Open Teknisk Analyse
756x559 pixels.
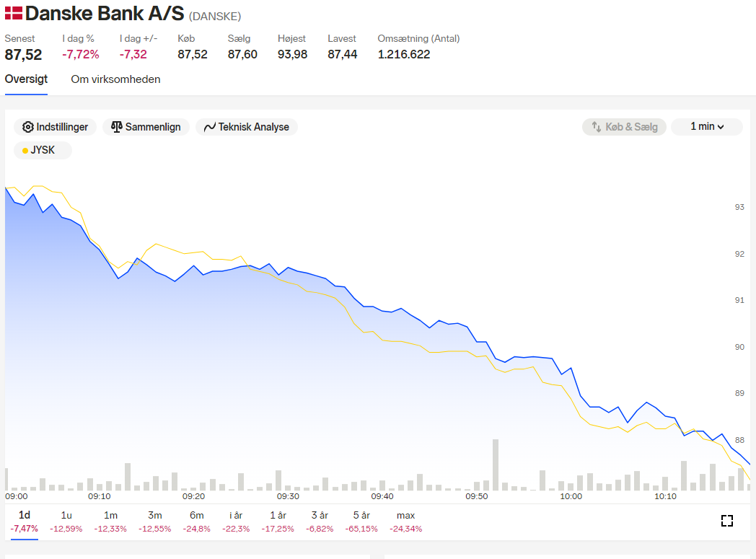(x=247, y=127)
